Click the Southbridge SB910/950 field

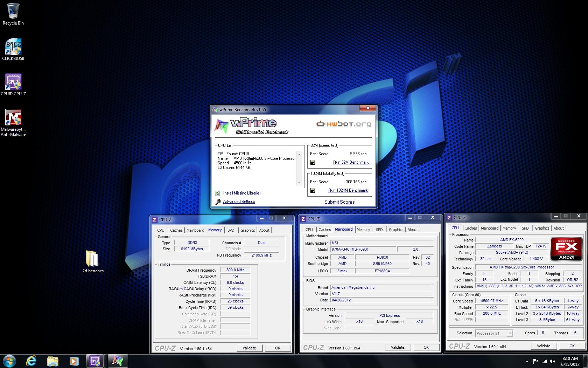point(382,264)
